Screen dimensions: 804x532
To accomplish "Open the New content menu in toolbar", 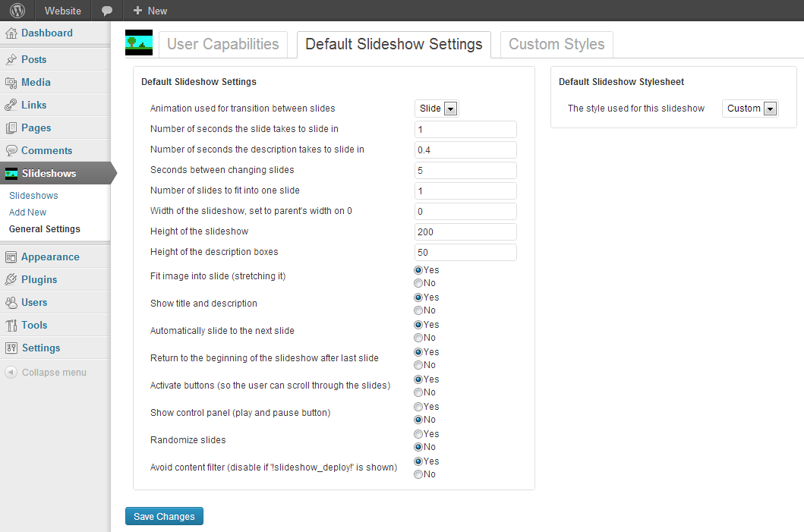I will [x=150, y=11].
